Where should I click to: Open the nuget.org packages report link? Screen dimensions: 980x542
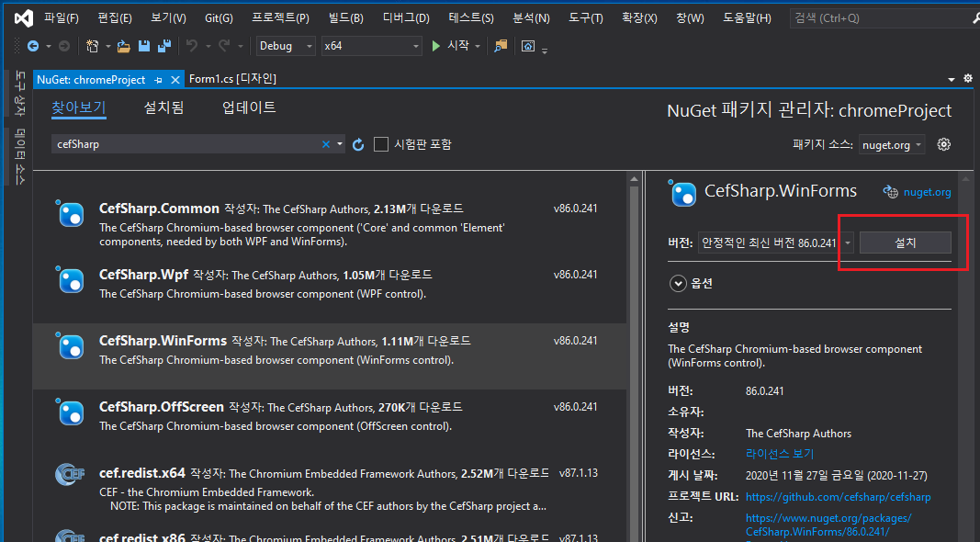[x=828, y=525]
